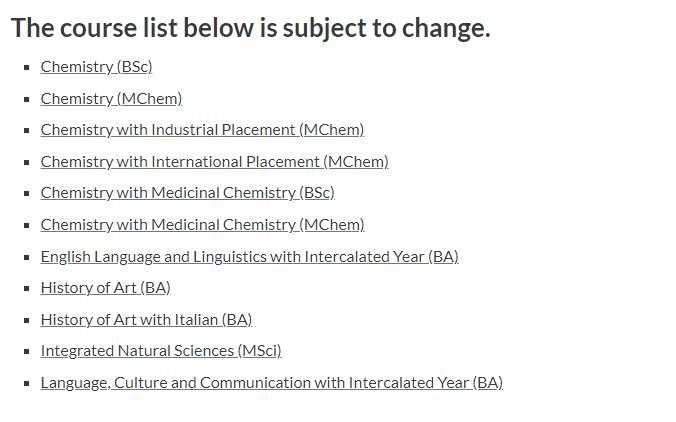This screenshot has width=676, height=422.
Task: Visit the Integrated Natural Sciences (MSci) link
Action: pyautogui.click(x=161, y=350)
